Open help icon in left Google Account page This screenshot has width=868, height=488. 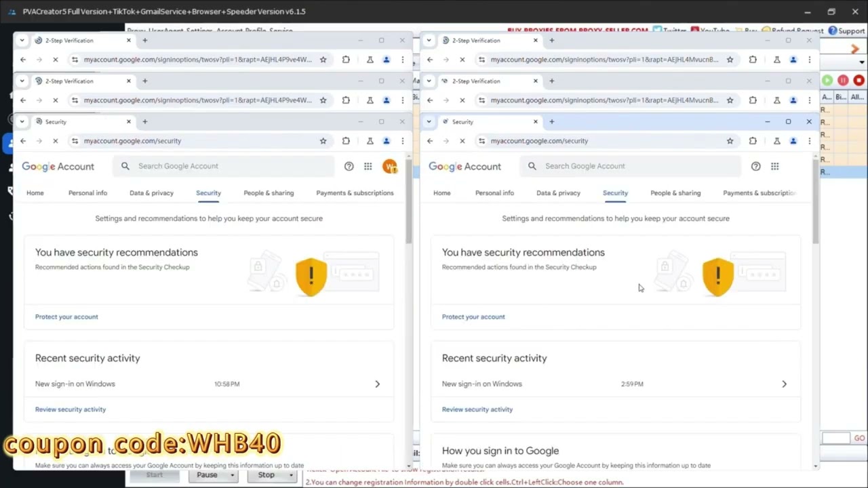349,166
